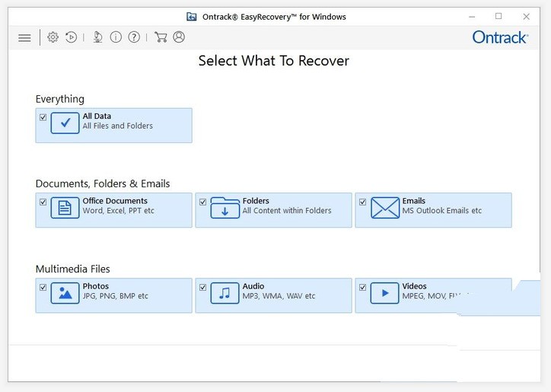Click the All Data checkmark icon
This screenshot has height=392, width=551.
click(x=65, y=123)
